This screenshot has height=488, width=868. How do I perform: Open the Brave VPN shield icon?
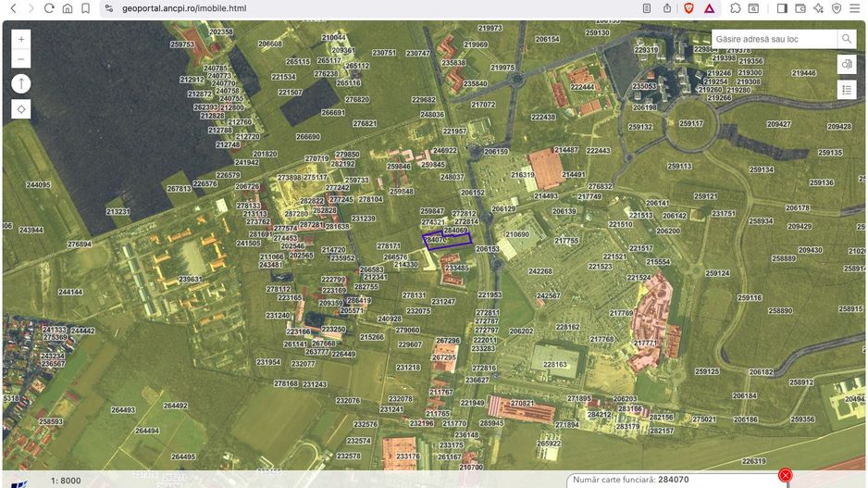point(837,8)
